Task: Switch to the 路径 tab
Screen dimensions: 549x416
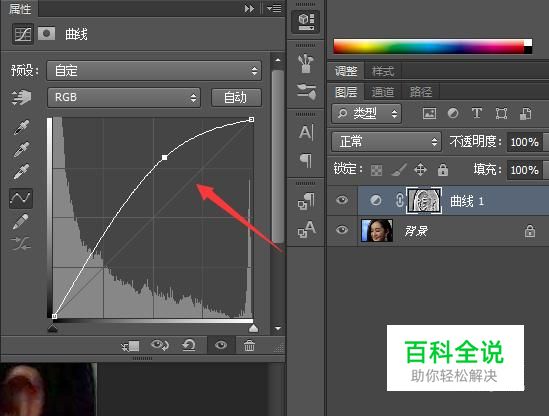Action: coord(421,92)
